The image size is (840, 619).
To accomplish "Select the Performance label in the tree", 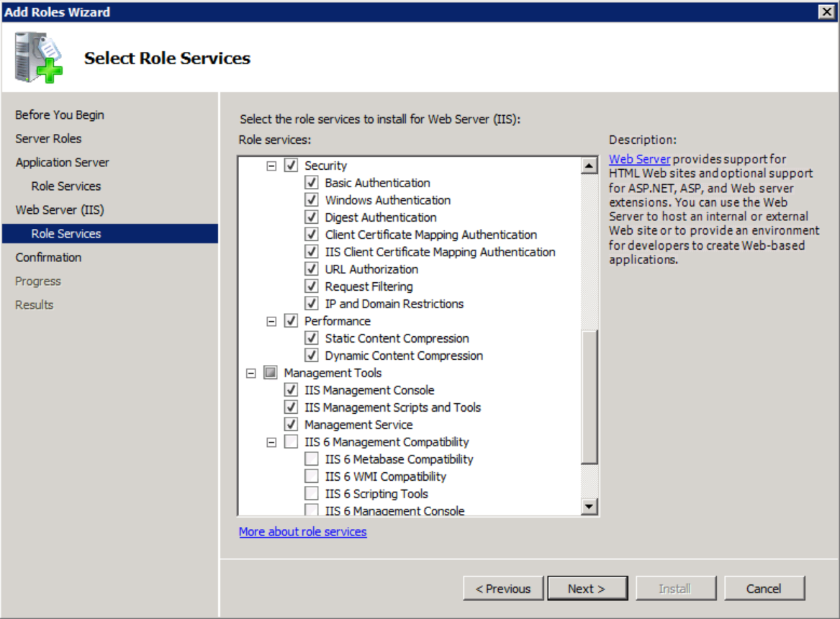I will (x=338, y=321).
